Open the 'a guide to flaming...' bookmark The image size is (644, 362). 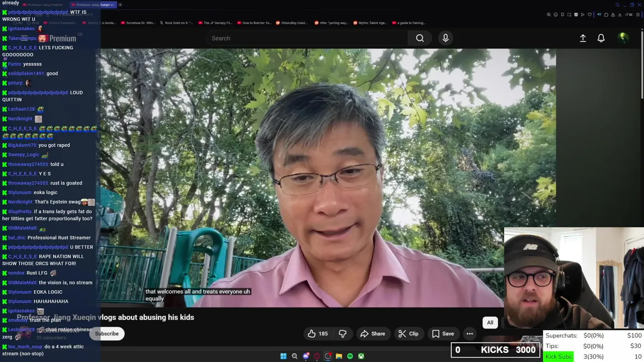[x=409, y=23]
